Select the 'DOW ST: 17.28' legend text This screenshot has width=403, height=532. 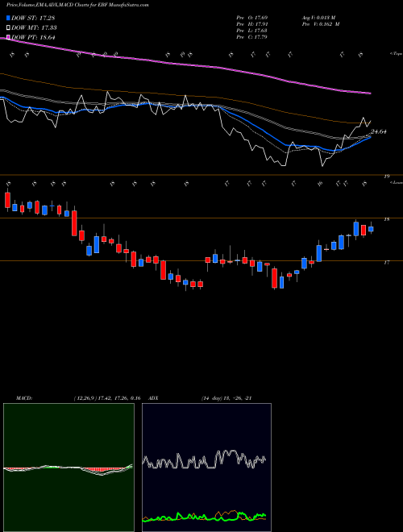pyautogui.click(x=33, y=18)
